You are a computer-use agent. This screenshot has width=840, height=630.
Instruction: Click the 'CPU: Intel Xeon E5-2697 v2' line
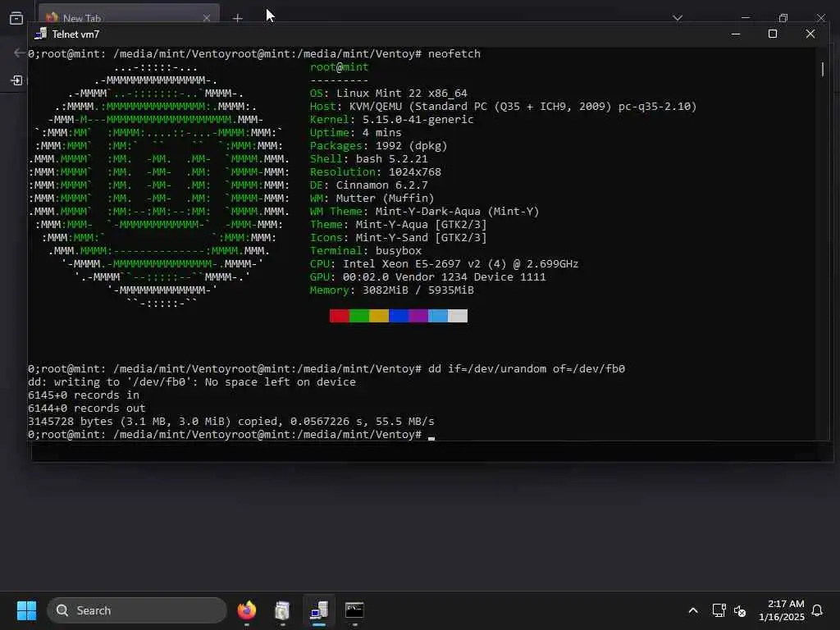pyautogui.click(x=444, y=263)
